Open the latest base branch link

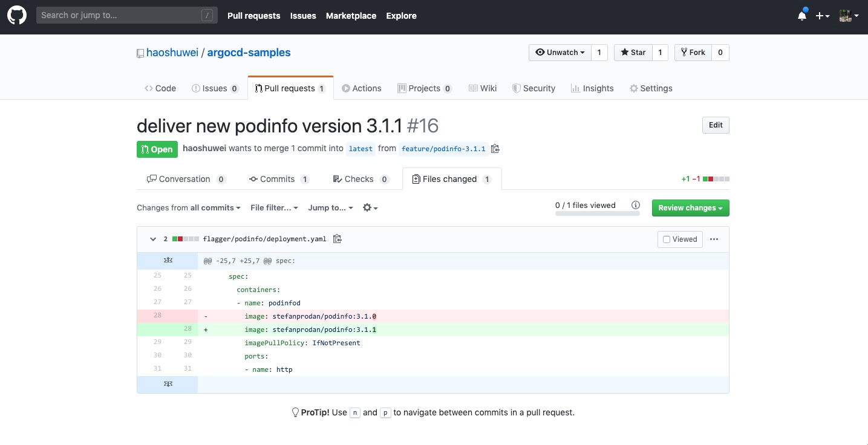tap(361, 149)
